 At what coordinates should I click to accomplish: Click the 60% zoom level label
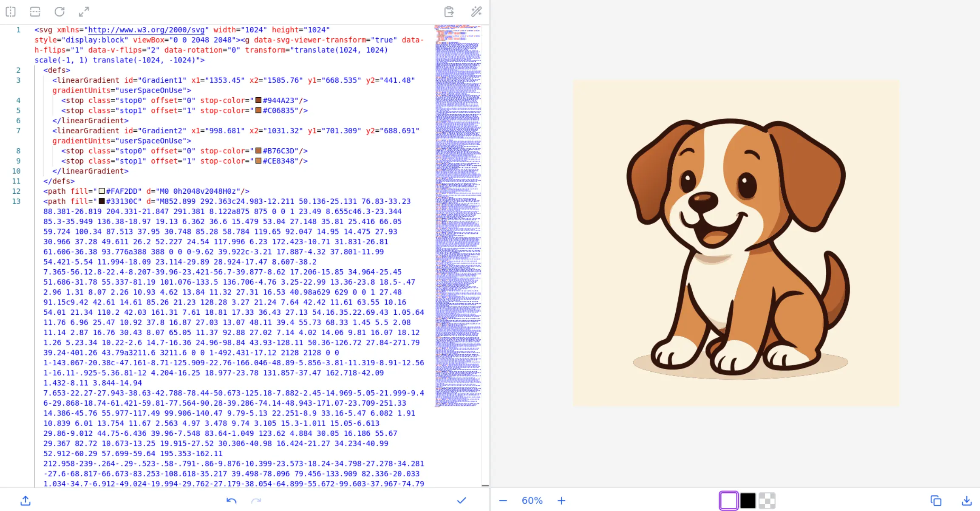point(532,500)
